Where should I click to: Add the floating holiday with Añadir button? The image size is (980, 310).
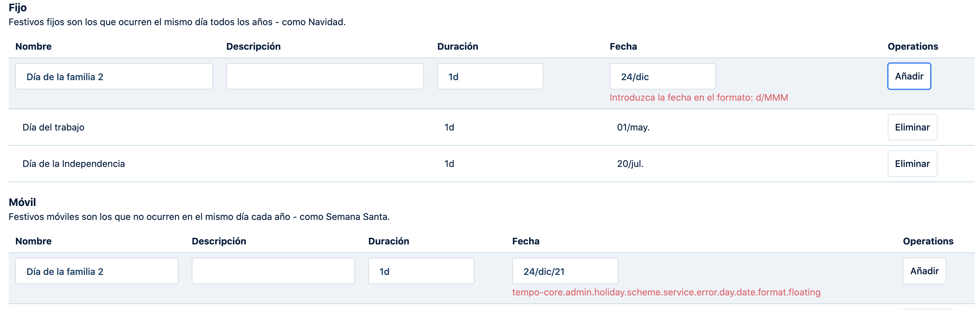click(924, 271)
